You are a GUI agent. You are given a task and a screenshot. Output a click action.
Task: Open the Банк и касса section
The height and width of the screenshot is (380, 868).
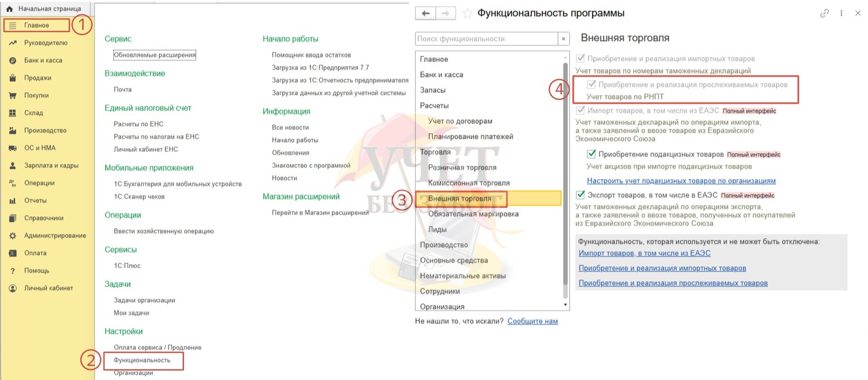click(x=43, y=61)
